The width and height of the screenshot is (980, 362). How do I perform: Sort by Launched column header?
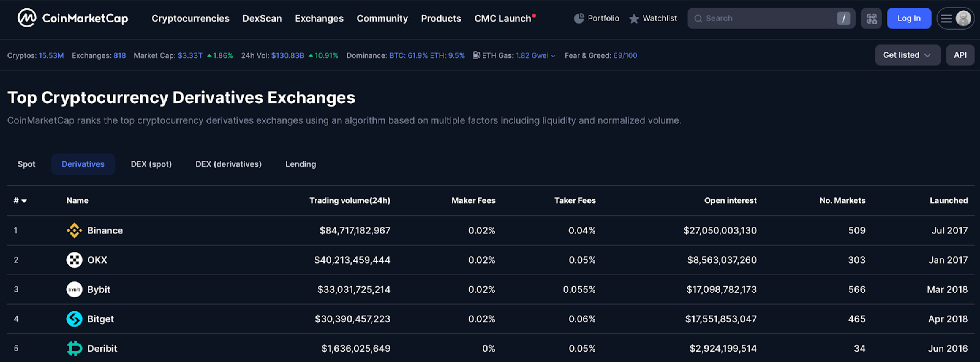[x=949, y=200]
